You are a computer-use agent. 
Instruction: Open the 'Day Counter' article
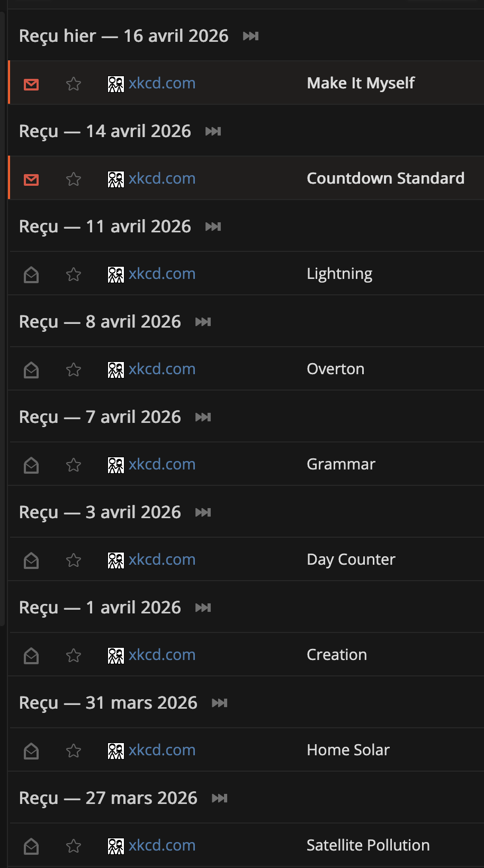tap(351, 559)
